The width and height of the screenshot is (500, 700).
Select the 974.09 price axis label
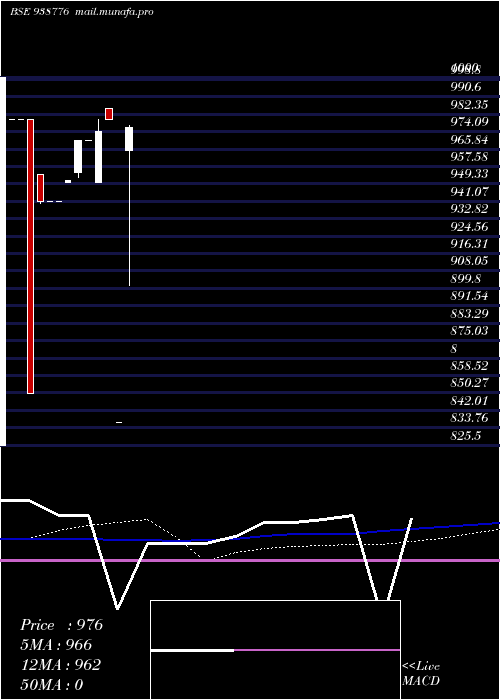[x=469, y=122]
